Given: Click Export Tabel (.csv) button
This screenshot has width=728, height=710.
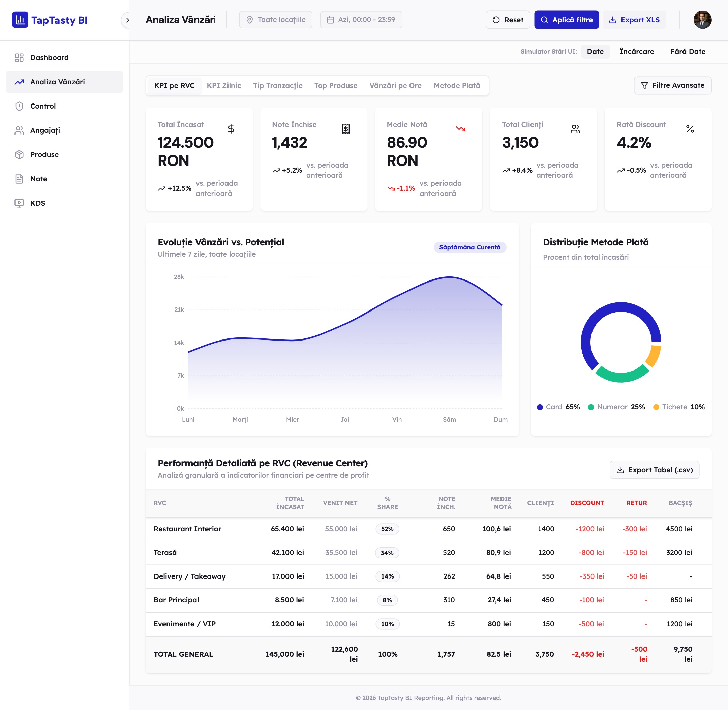Looking at the screenshot, I should [654, 470].
